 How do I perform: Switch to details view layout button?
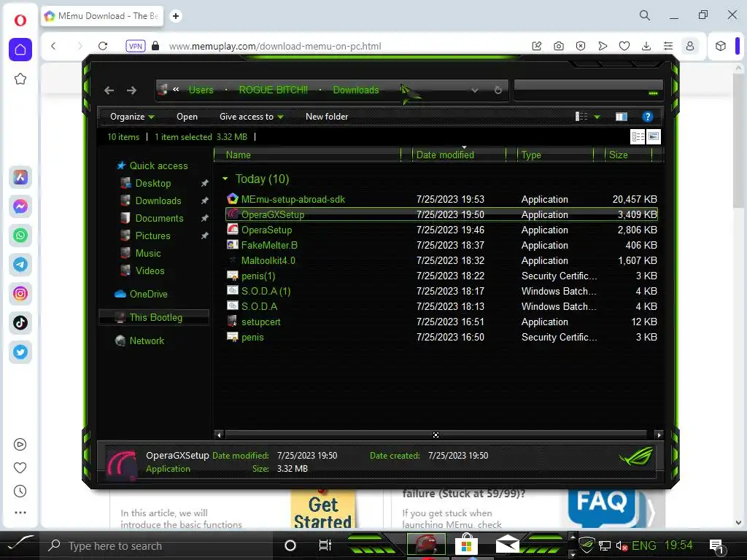click(x=638, y=136)
